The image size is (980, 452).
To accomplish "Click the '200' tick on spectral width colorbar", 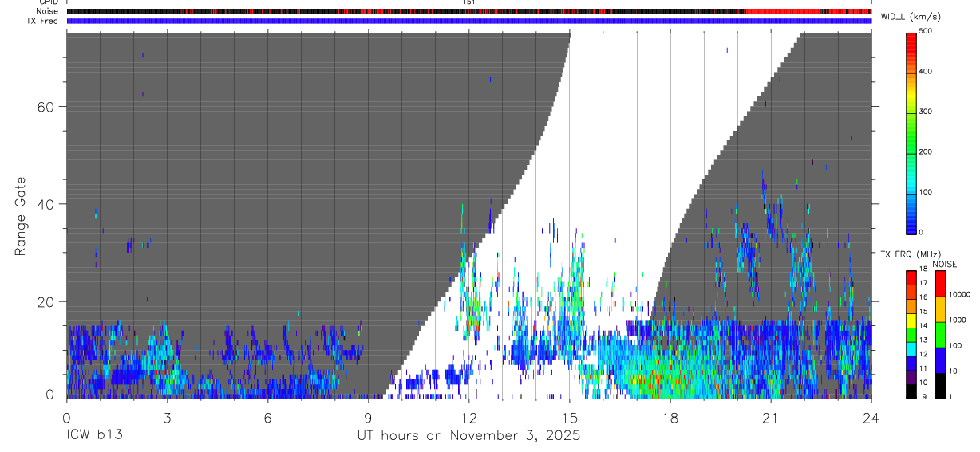I will (x=926, y=151).
